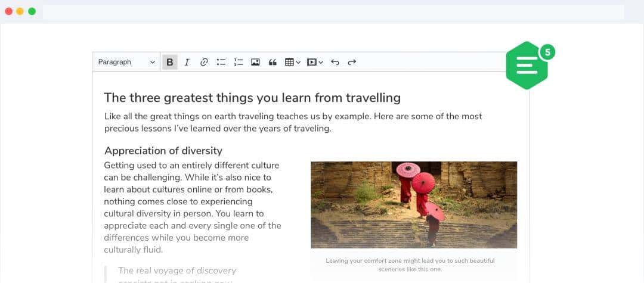Screen dimensions: 644x283
Task: Insert an image using the toolbar
Action: point(255,62)
